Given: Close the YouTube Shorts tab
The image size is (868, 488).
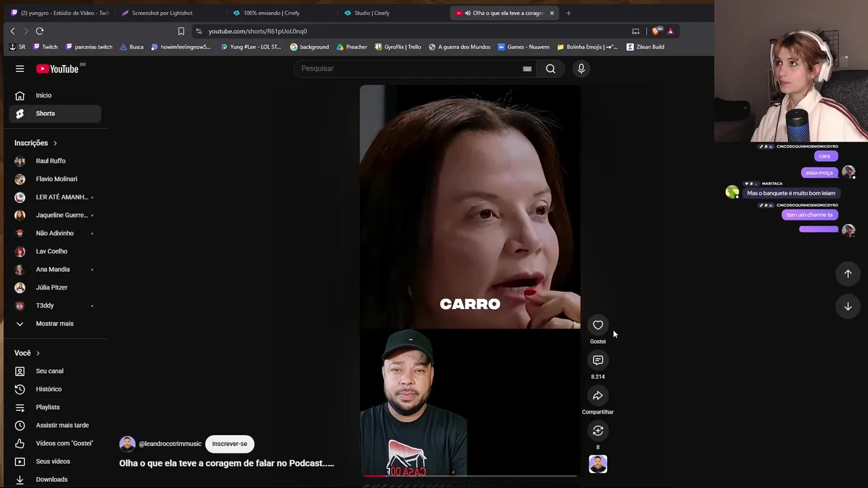Looking at the screenshot, I should pyautogui.click(x=552, y=13).
